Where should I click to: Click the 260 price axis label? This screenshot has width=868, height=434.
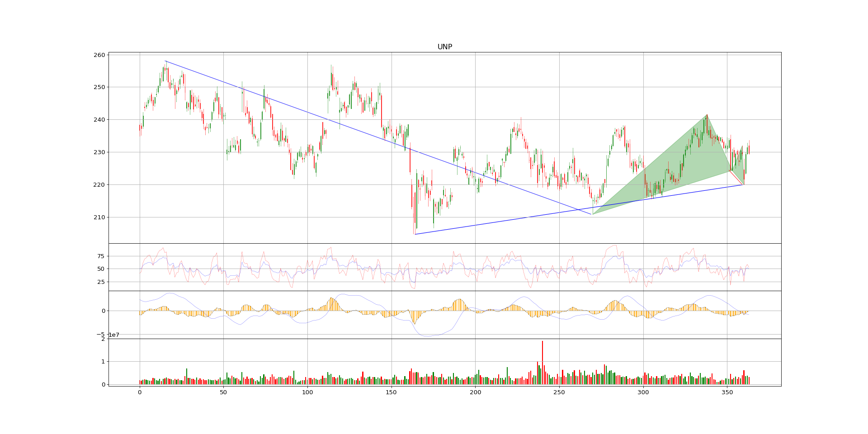99,55
